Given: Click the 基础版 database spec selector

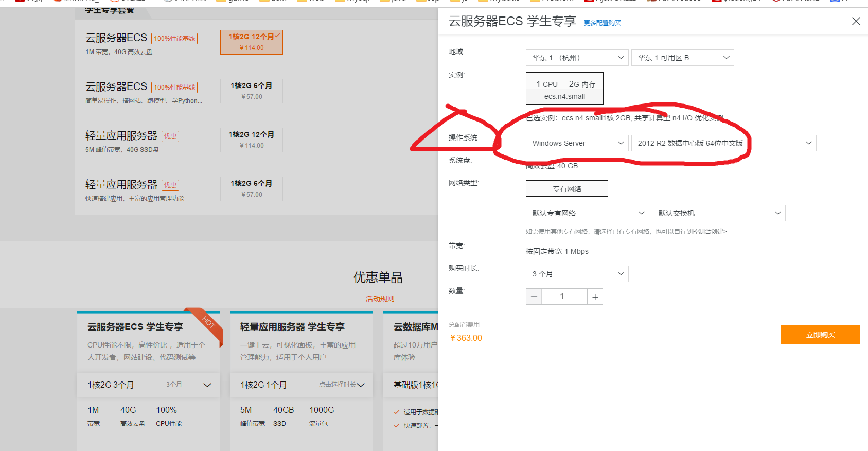Looking at the screenshot, I should (411, 385).
